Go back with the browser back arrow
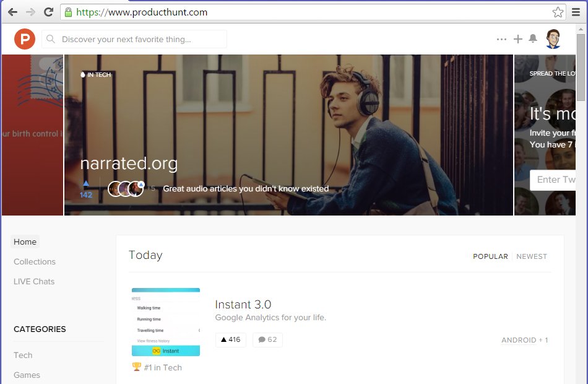588x384 pixels. coord(12,12)
